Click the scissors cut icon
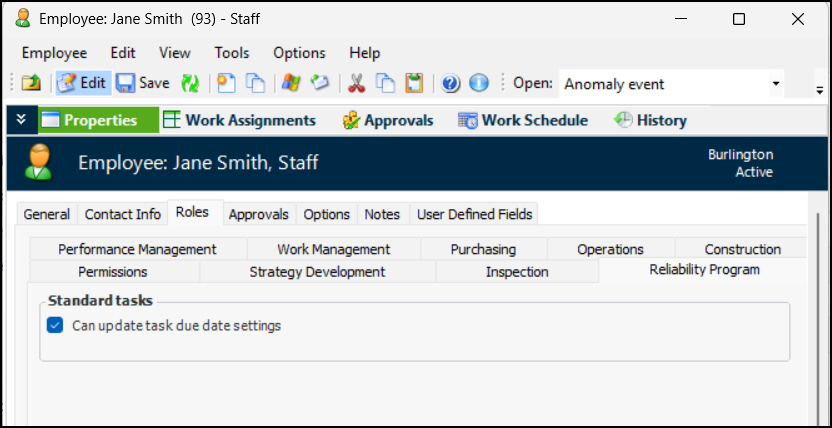 coord(353,84)
